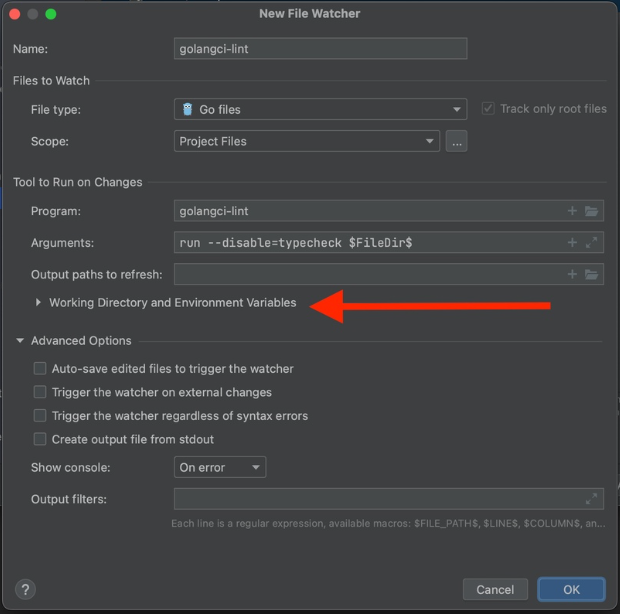This screenshot has height=614, width=620.
Task: Expand the Arguments field editor
Action: point(591,242)
